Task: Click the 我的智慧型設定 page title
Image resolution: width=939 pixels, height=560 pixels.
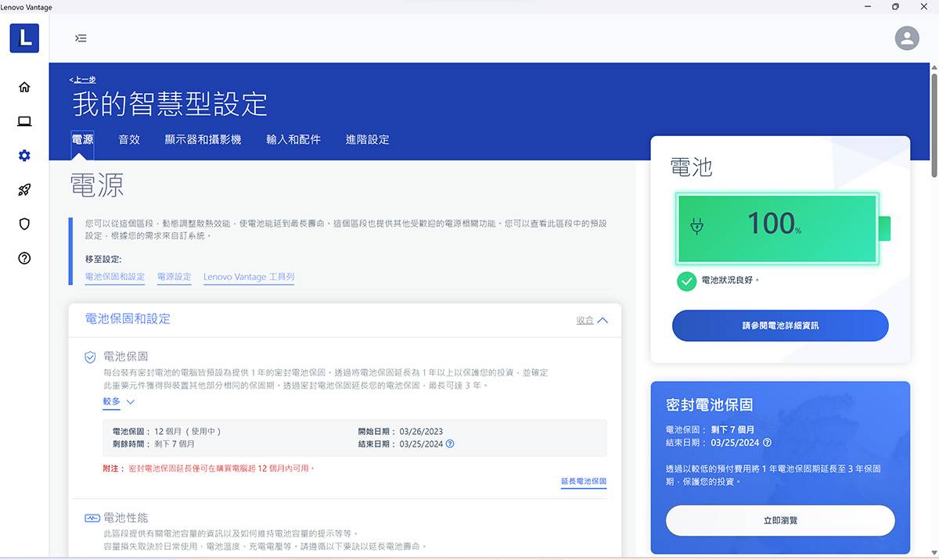Action: point(170,104)
